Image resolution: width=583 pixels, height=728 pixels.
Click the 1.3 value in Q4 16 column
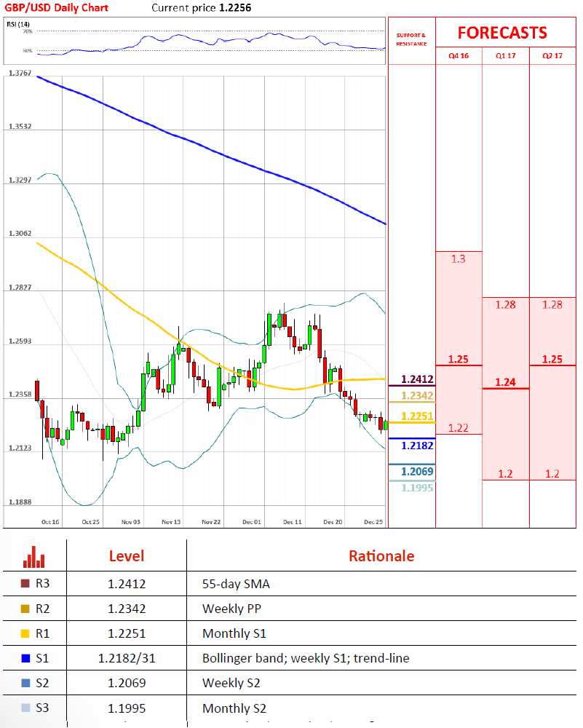pos(458,259)
